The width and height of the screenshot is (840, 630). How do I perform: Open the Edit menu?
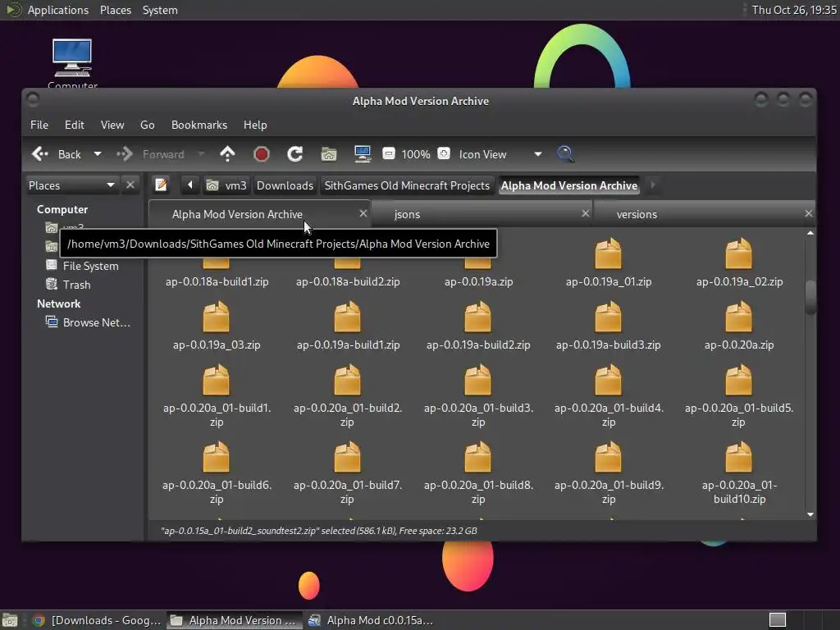[75, 125]
